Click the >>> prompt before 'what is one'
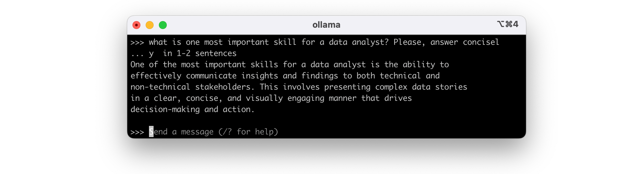 137,43
